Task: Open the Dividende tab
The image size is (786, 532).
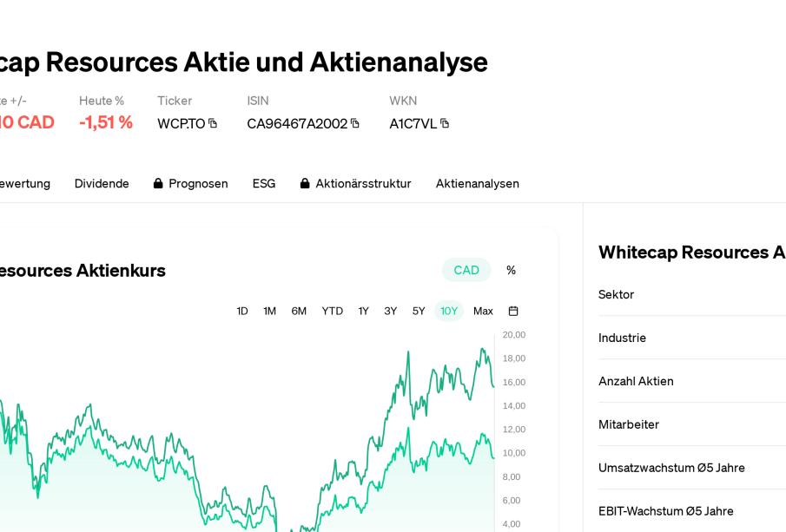Action: click(102, 184)
